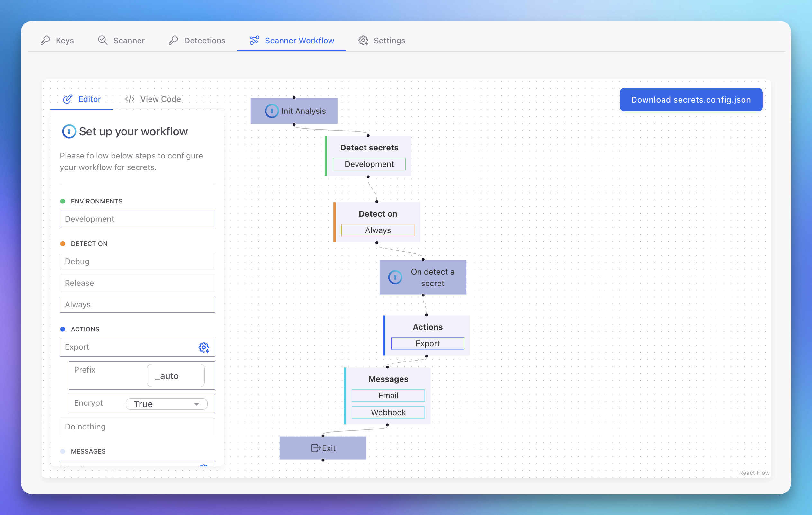Enable the Debug detect-on option
The height and width of the screenshot is (515, 812).
click(137, 261)
